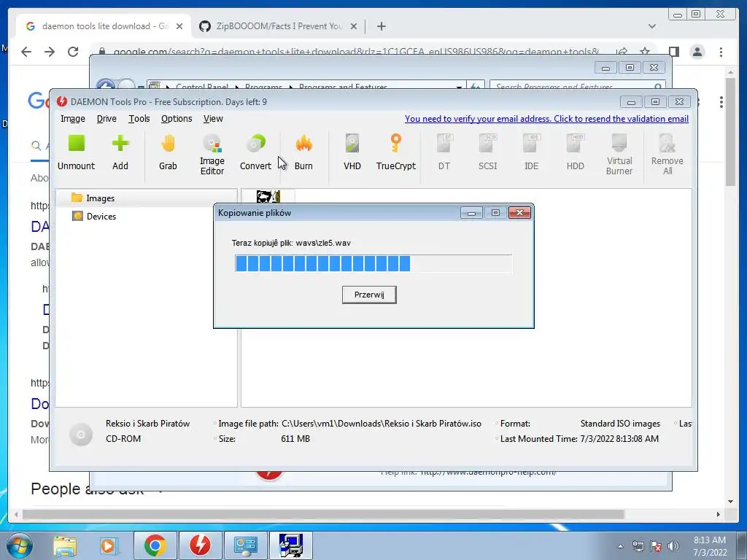Image resolution: width=747 pixels, height=560 pixels.
Task: Click the Remove All icon
Action: pyautogui.click(x=667, y=155)
